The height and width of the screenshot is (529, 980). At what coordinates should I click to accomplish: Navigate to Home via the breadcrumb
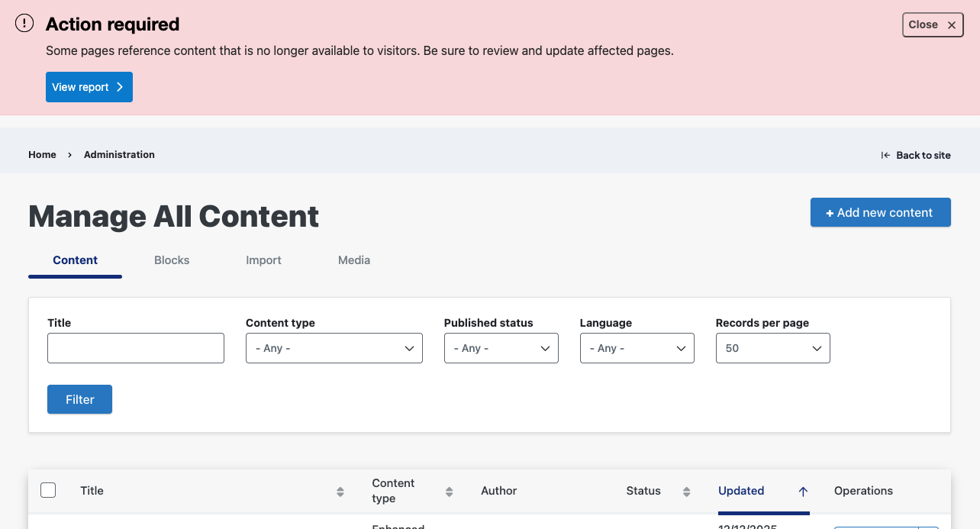41,154
